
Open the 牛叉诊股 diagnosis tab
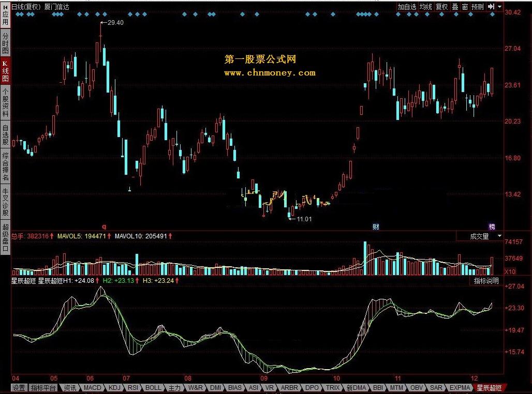point(5,202)
